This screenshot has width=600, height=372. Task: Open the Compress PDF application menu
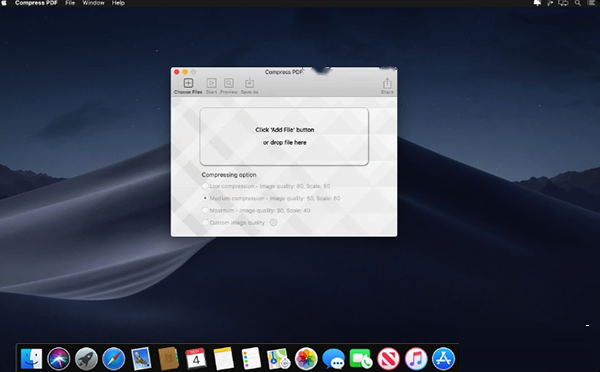pyautogui.click(x=36, y=3)
